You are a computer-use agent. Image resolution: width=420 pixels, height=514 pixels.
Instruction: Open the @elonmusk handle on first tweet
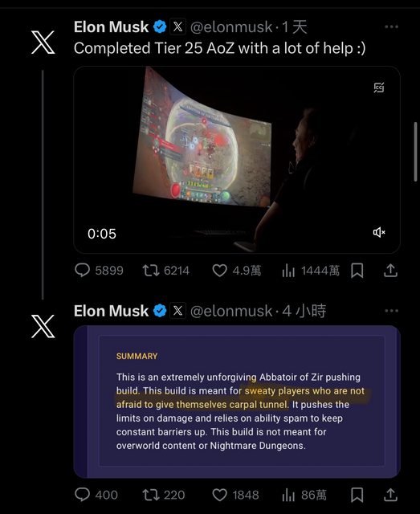231,27
